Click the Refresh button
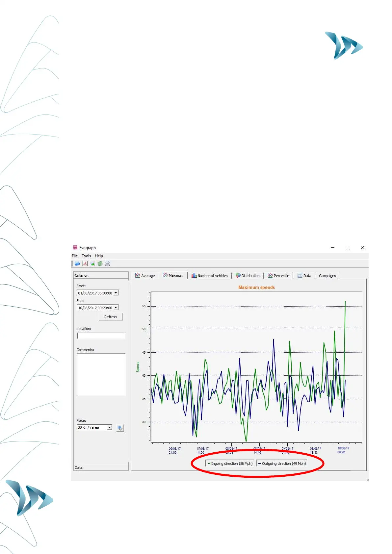This screenshot has height=554, width=392. click(x=111, y=316)
